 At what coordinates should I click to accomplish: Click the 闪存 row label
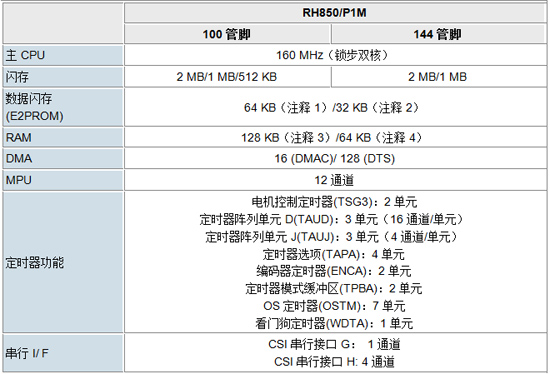click(63, 76)
